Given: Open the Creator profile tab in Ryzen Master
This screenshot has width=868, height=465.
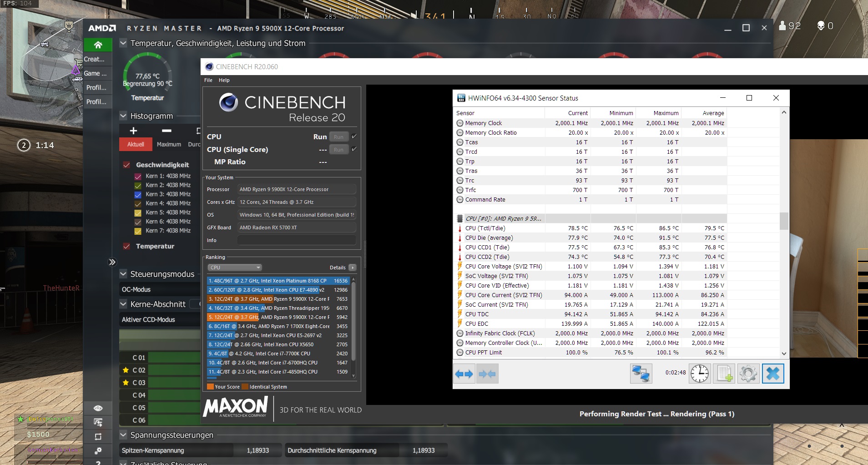Looking at the screenshot, I should coord(98,59).
